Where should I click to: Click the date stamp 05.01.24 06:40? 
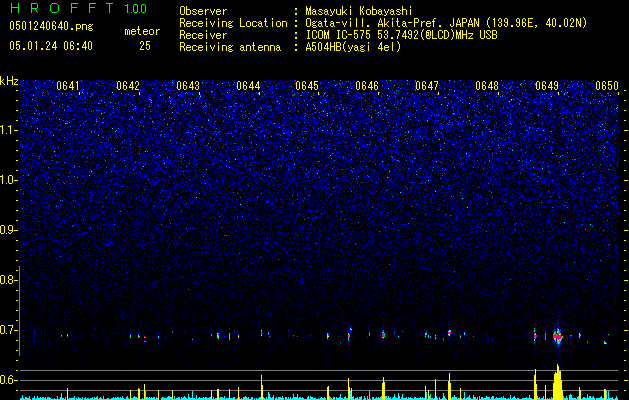pyautogui.click(x=51, y=46)
